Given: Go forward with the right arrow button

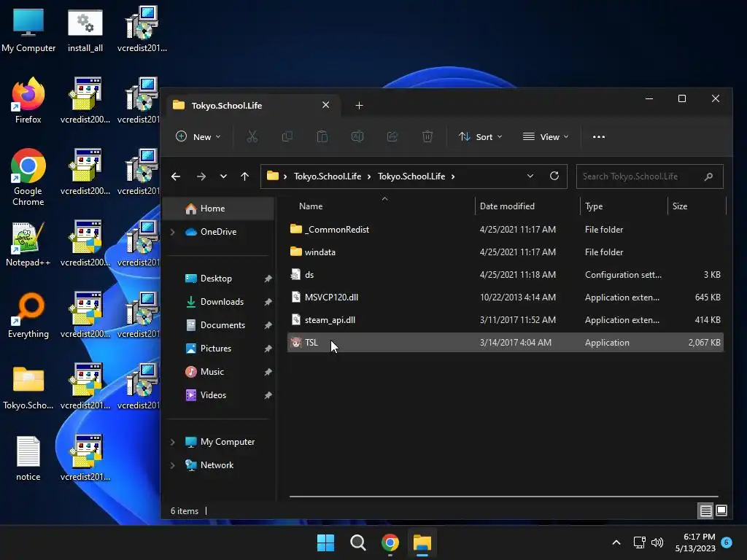Looking at the screenshot, I should point(201,176).
